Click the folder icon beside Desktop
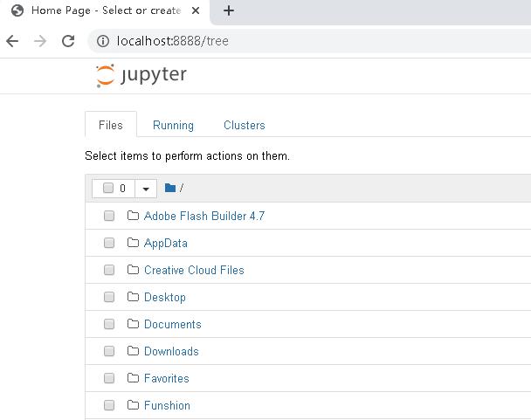This screenshot has height=420, width=531. [133, 297]
